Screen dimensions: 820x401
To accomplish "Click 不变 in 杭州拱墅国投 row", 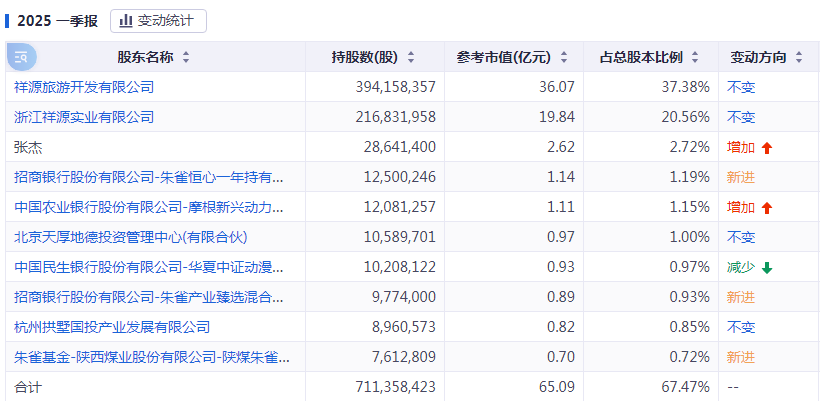I will tap(741, 327).
